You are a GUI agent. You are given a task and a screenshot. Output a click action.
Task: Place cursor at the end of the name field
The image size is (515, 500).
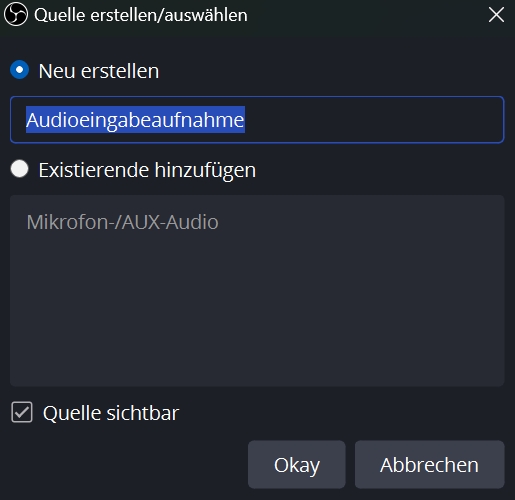coord(367,120)
